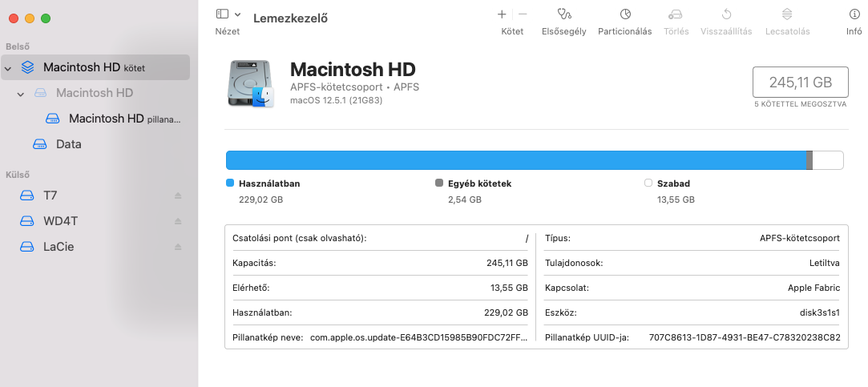This screenshot has width=868, height=387.
Task: Click the LaCie drive icon
Action: point(27,246)
